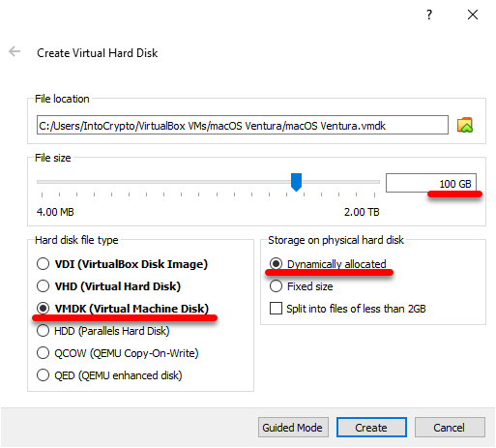Image resolution: width=496 pixels, height=448 pixels.
Task: Select VDI (VirtualBox Disk Image) option
Action: coord(122,264)
